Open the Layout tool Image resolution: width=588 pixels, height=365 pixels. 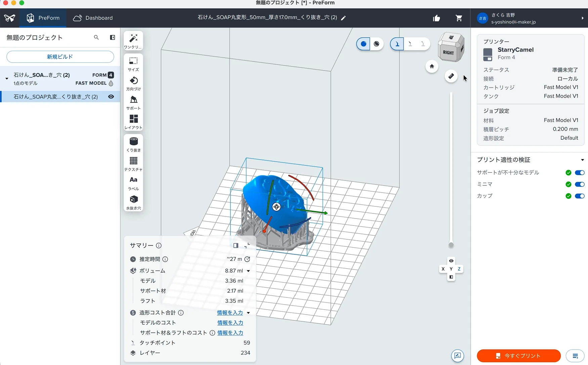point(133,122)
